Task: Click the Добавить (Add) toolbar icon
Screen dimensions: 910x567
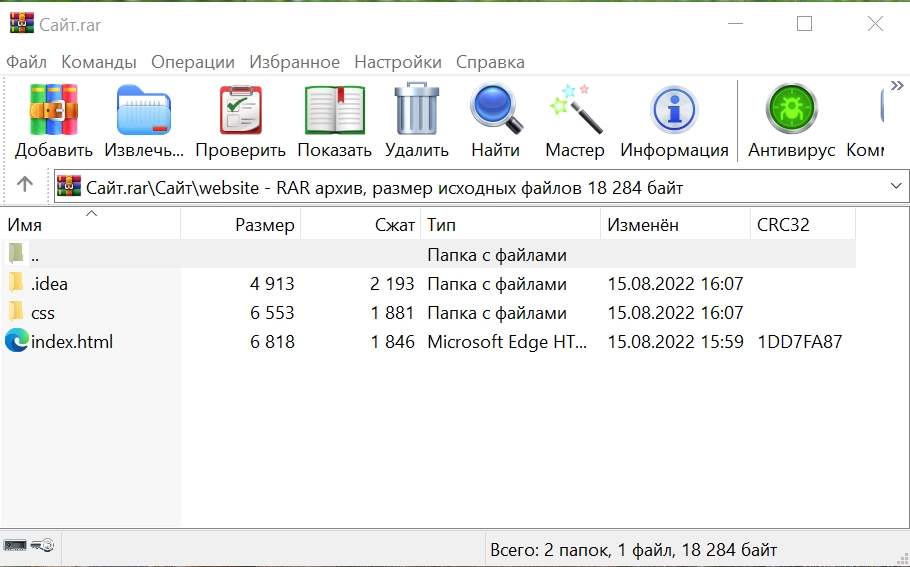Action: pyautogui.click(x=53, y=110)
